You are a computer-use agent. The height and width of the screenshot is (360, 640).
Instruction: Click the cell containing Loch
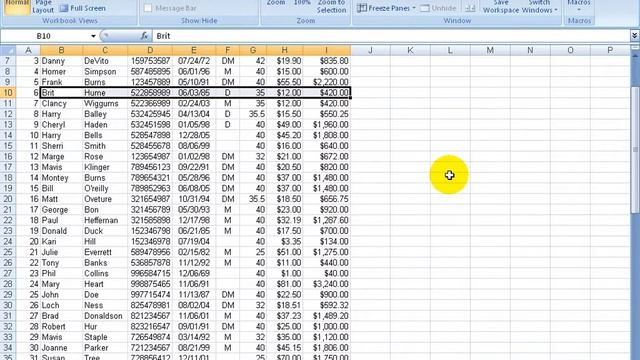point(62,305)
